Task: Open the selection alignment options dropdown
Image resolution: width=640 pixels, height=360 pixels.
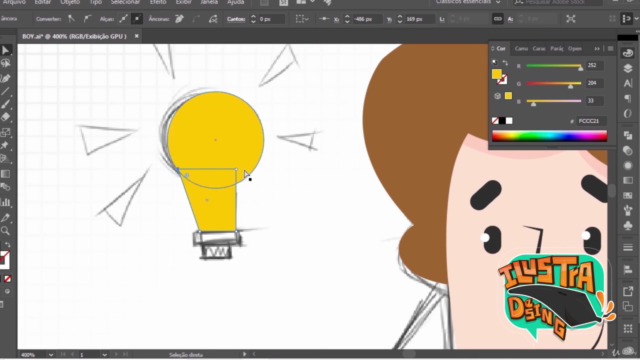Action: (x=302, y=19)
